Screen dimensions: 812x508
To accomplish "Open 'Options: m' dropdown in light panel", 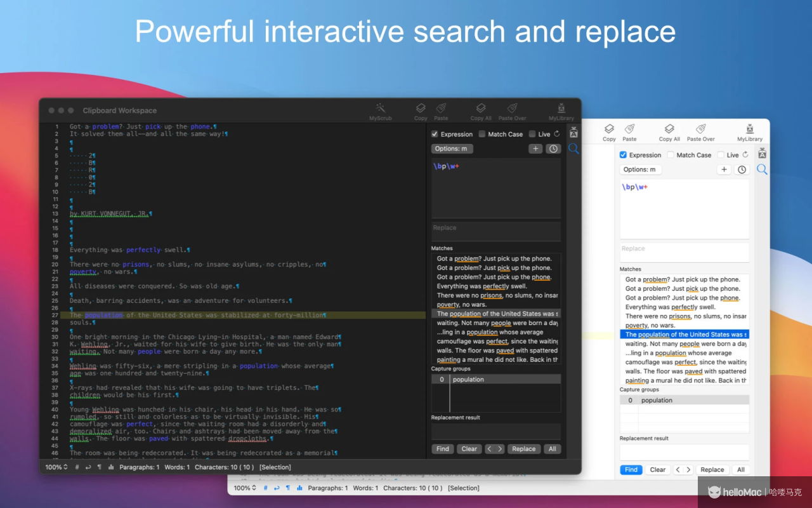I will pyautogui.click(x=640, y=170).
